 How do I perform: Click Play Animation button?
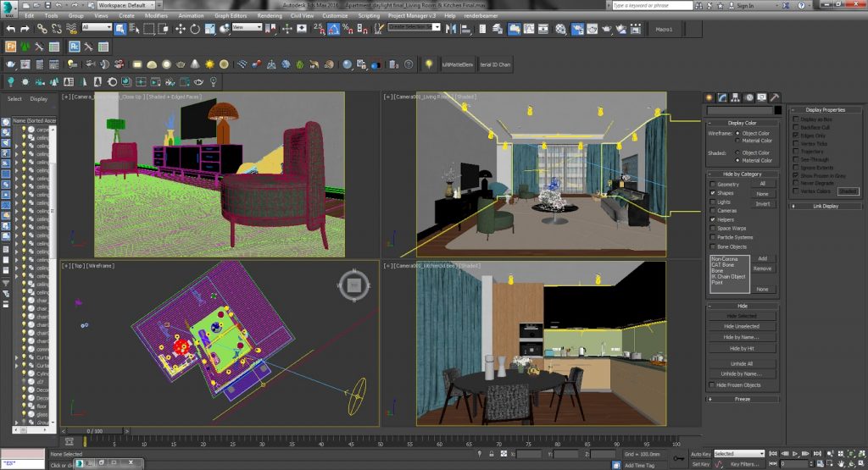tap(795, 453)
